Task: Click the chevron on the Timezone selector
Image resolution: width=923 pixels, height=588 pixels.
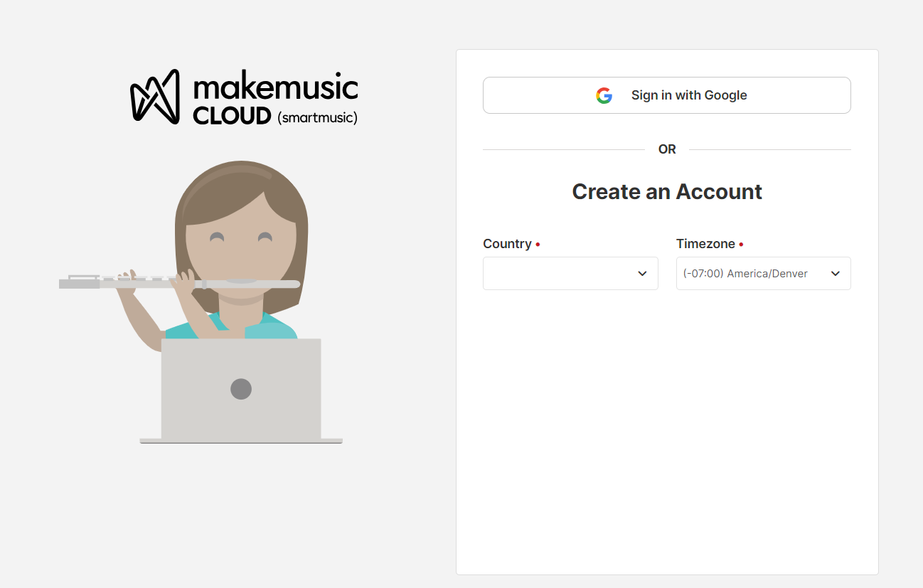Action: pyautogui.click(x=835, y=273)
